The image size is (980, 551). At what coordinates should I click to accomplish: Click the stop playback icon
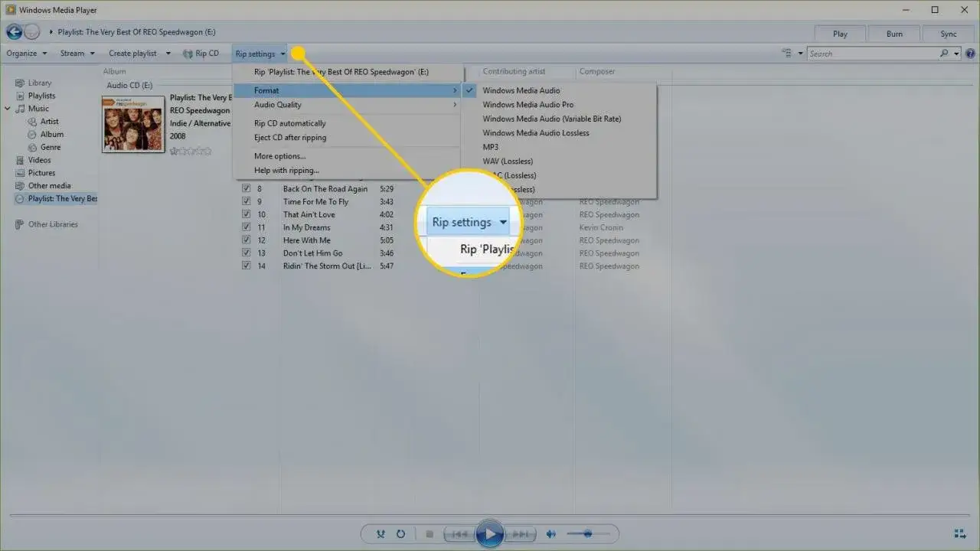[430, 533]
